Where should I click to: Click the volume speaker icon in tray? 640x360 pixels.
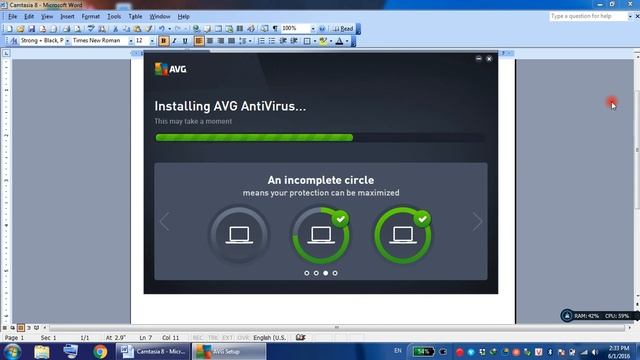click(x=595, y=352)
